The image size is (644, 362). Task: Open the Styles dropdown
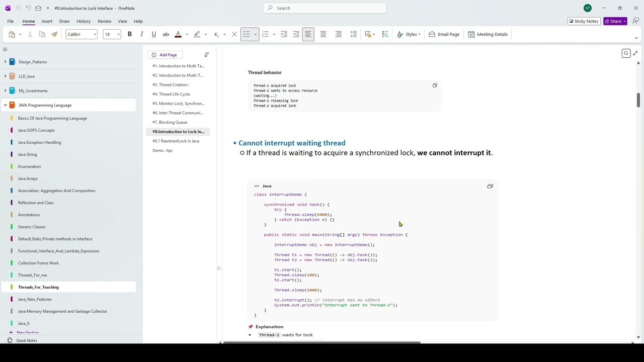[x=409, y=34]
